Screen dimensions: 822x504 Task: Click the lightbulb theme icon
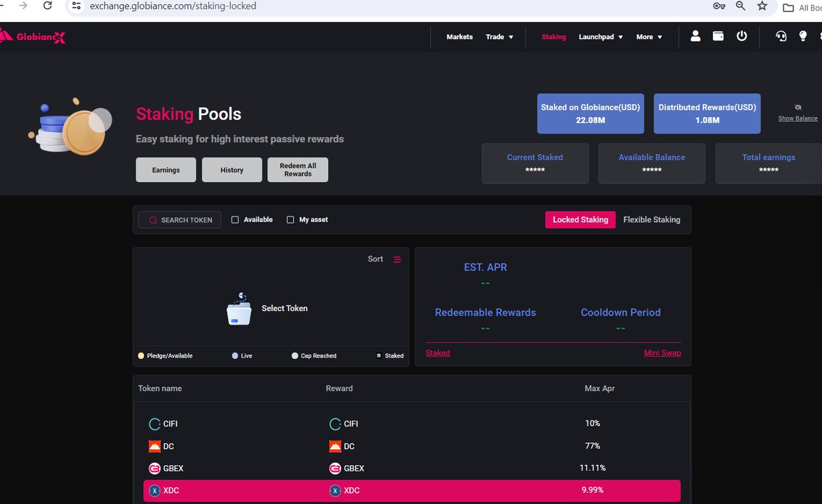point(804,36)
